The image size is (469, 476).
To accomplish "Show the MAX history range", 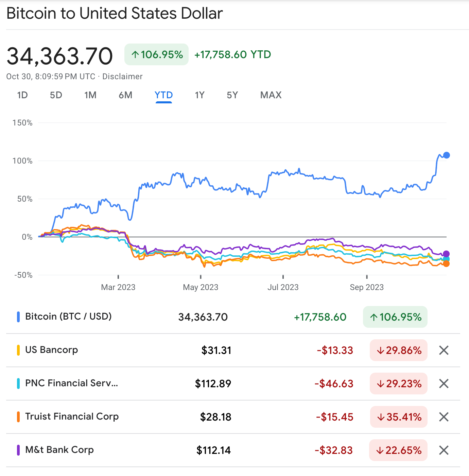I will click(271, 95).
